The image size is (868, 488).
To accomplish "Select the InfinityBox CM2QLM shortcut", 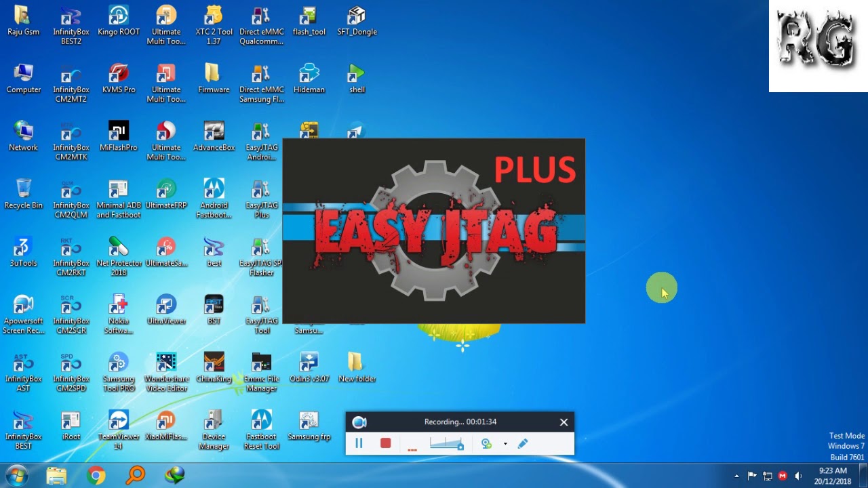I will [71, 199].
